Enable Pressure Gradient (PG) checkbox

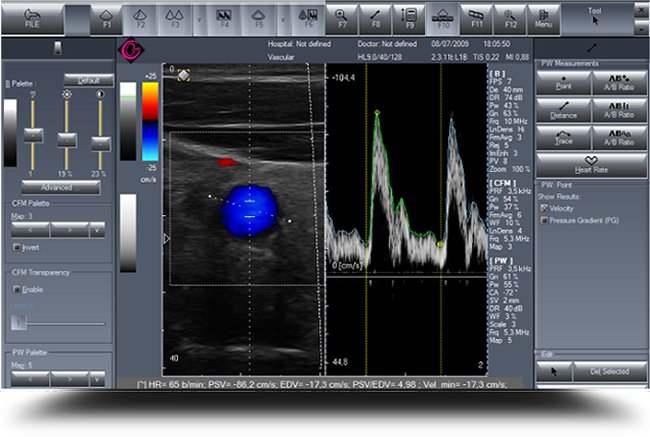[x=545, y=220]
